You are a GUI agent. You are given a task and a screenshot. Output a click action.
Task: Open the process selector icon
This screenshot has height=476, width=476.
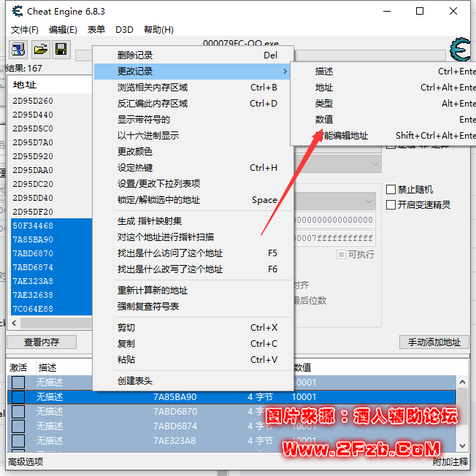click(18, 49)
